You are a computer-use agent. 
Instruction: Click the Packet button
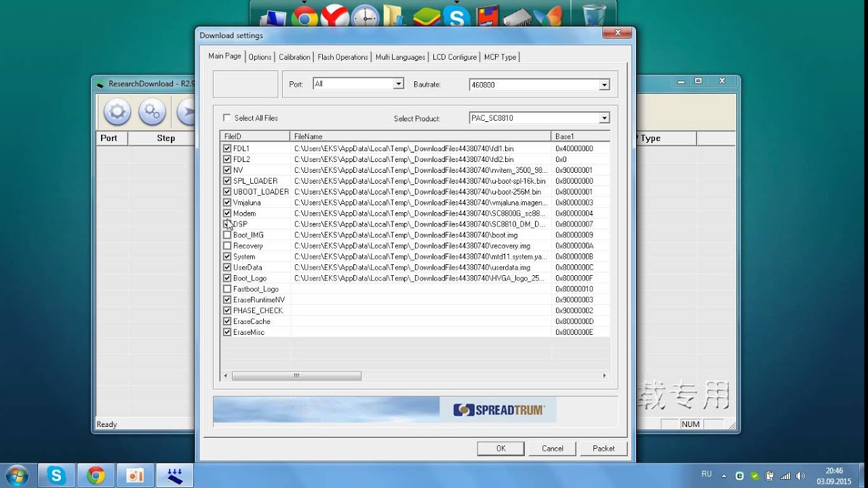(x=604, y=448)
